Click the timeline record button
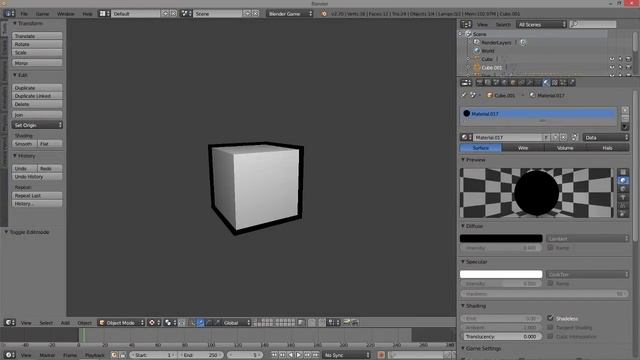The width and height of the screenshot is (640, 360). tap(381, 355)
